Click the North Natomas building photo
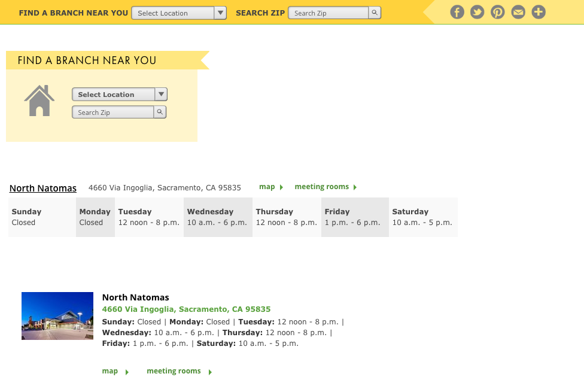The height and width of the screenshot is (392, 584). [57, 316]
